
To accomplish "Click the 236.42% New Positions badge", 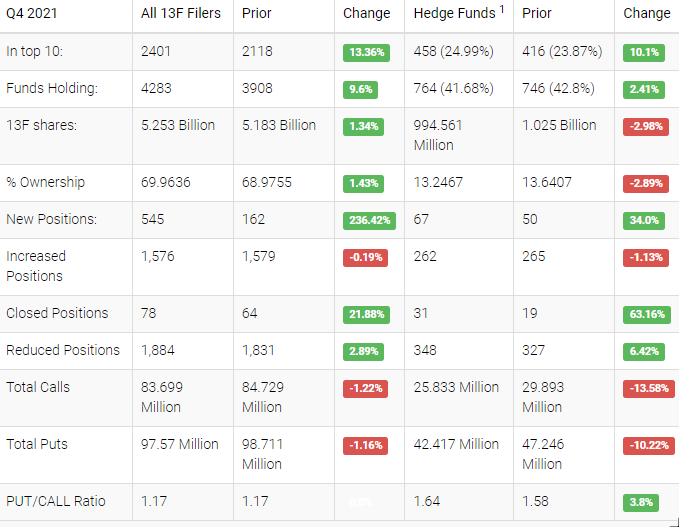I will (x=368, y=220).
